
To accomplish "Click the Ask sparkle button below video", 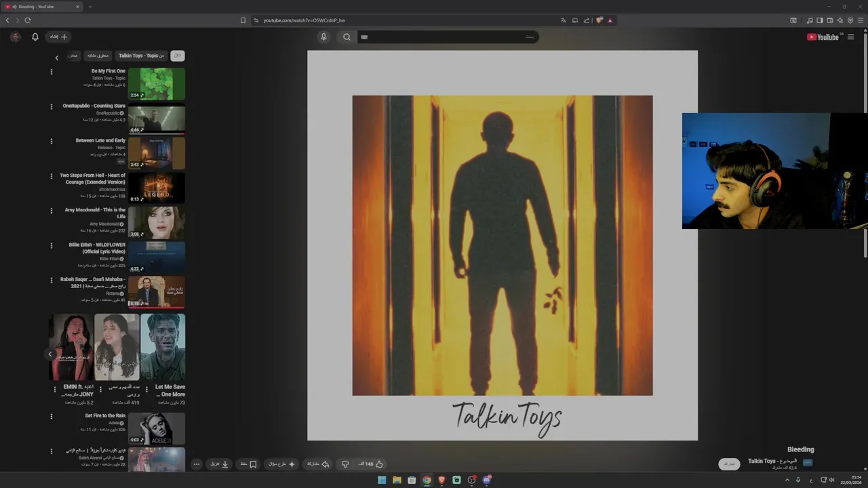I will pos(281,464).
